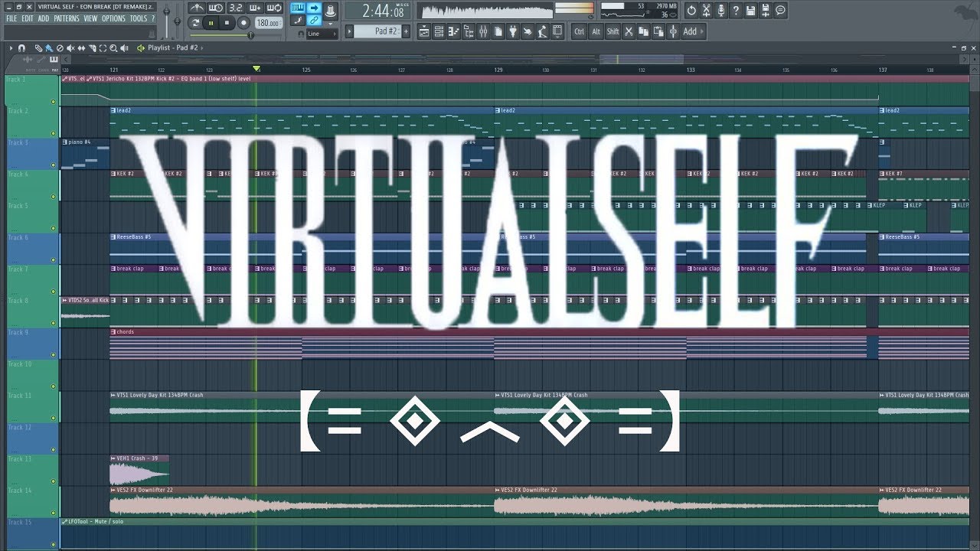Viewport: 980px width, 551px height.
Task: Click the paste clipboard toolbar icon
Action: pos(658,31)
